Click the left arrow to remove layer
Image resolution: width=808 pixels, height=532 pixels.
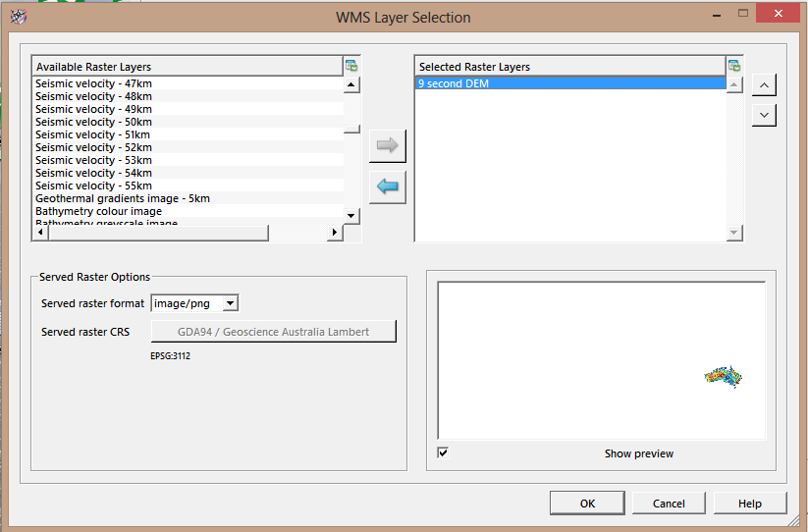point(387,186)
